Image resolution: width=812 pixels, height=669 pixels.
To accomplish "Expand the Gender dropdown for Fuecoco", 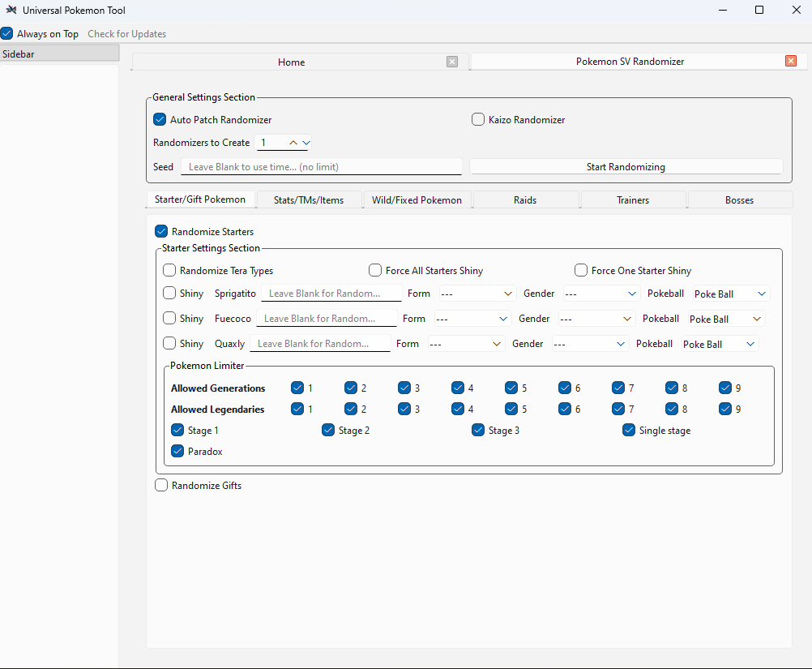I will click(x=596, y=319).
